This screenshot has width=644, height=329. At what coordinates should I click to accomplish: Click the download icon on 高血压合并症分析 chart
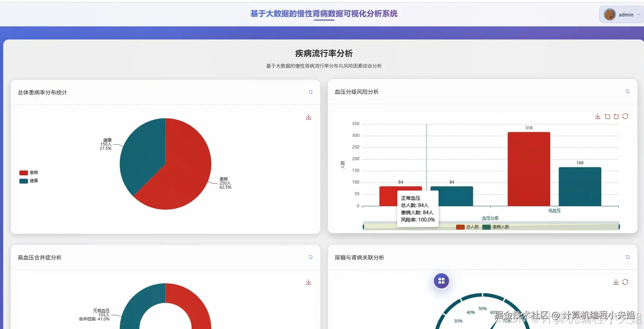tap(309, 282)
